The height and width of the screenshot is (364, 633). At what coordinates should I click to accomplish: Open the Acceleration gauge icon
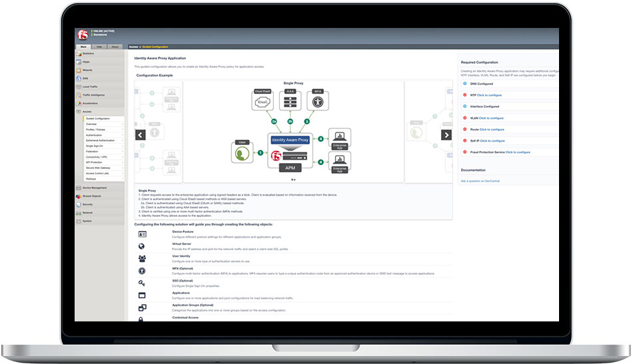pyautogui.click(x=79, y=103)
